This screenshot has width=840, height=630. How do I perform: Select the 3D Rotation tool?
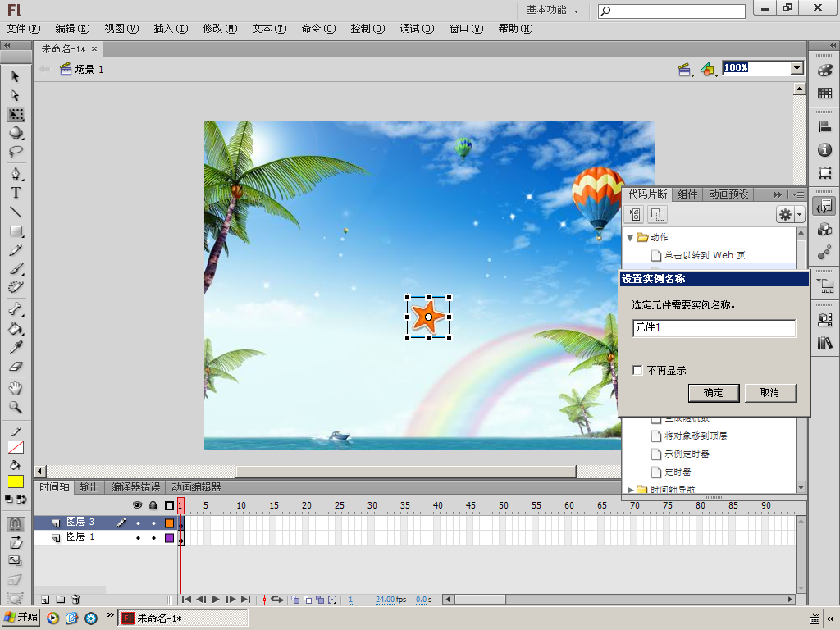pyautogui.click(x=16, y=133)
